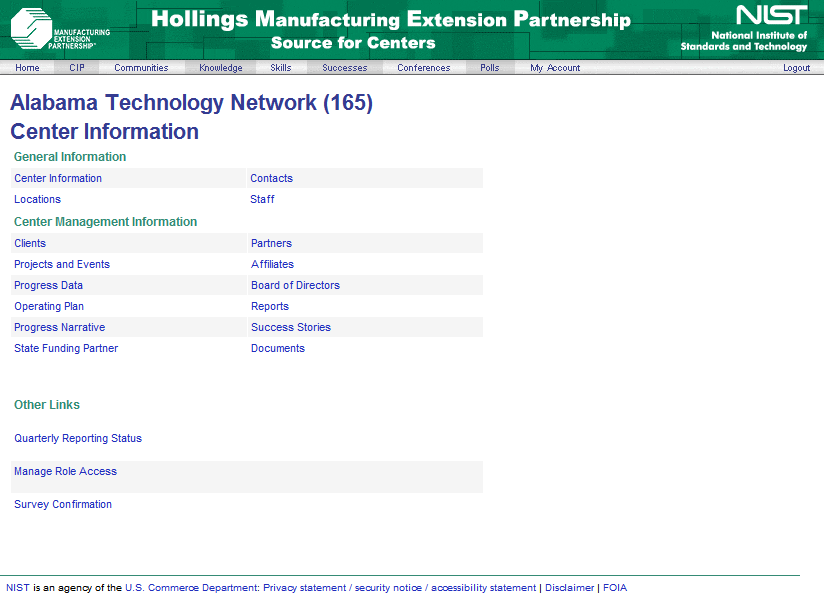
Task: Open the Partners link
Action: pyautogui.click(x=271, y=244)
